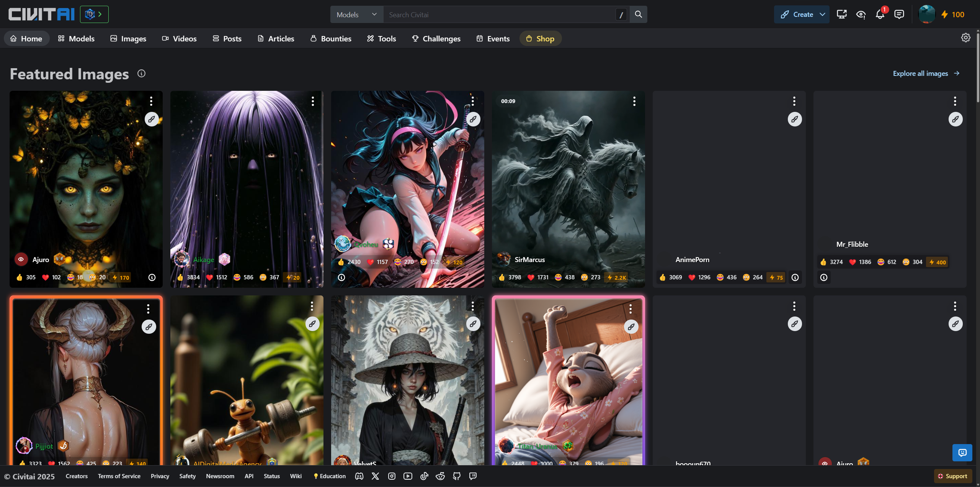
Task: Focus the Search Civitai input field
Action: (x=498, y=15)
